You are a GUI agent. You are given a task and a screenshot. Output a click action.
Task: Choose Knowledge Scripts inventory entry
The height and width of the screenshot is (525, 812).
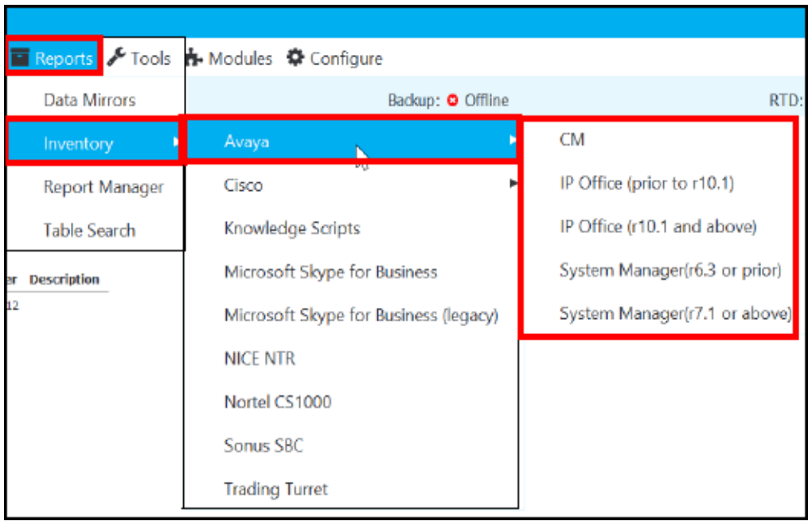351,228
